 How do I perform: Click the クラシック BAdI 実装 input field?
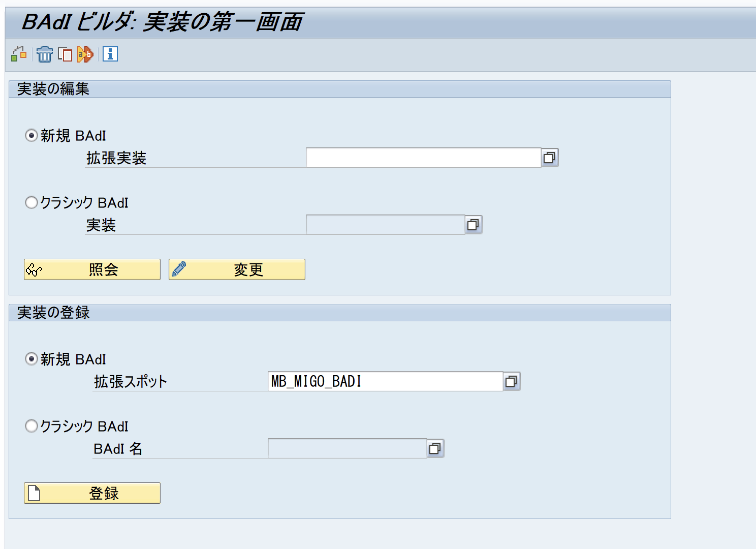coord(385,225)
